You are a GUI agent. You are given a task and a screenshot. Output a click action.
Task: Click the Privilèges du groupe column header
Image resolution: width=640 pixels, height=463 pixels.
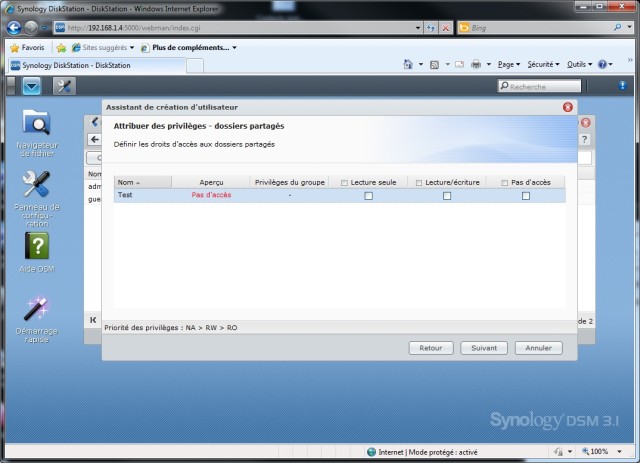(289, 183)
